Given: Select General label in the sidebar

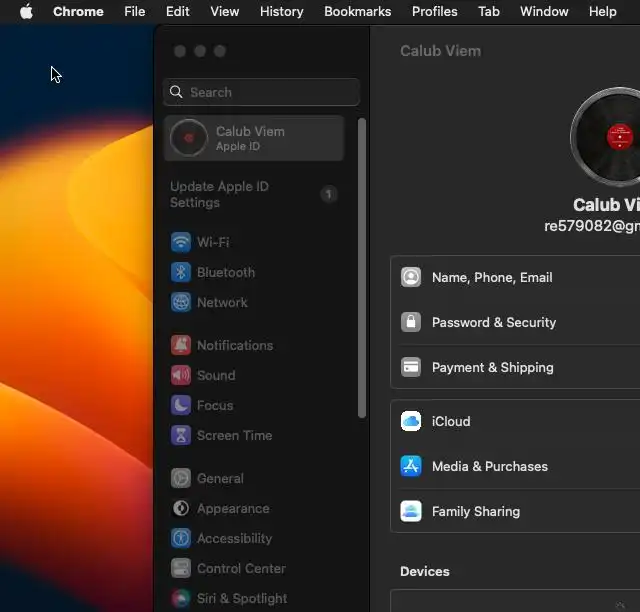Looking at the screenshot, I should [220, 478].
